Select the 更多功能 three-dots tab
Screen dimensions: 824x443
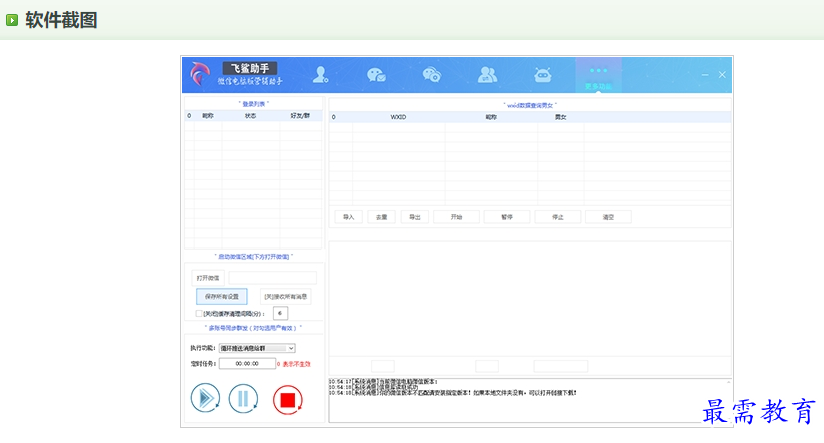pos(598,75)
